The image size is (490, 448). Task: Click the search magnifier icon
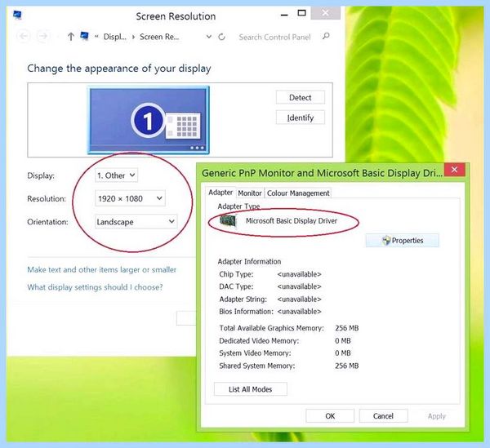click(x=326, y=36)
